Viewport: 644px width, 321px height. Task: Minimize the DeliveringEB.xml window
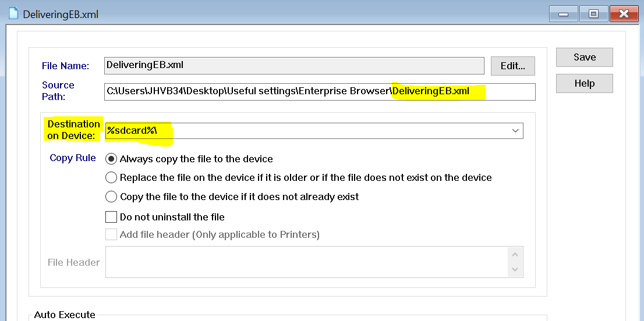[564, 13]
